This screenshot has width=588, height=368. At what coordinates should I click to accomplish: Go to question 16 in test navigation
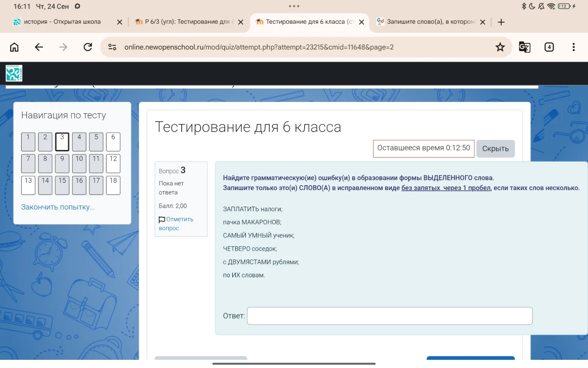(x=79, y=185)
